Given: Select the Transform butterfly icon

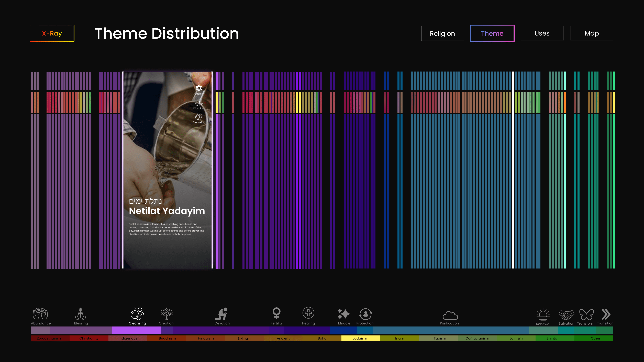Looking at the screenshot, I should click(586, 314).
